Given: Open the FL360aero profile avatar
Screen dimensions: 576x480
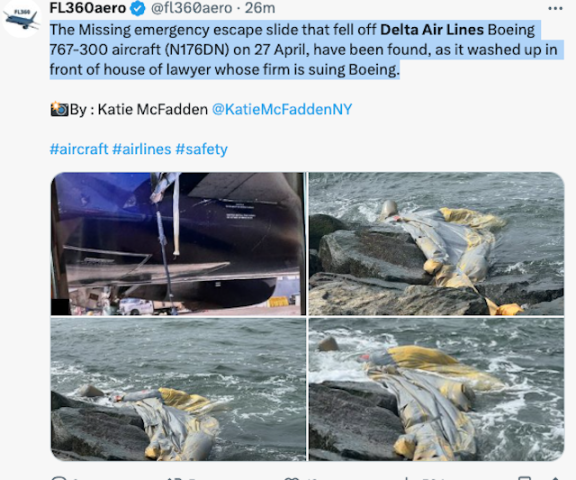Looking at the screenshot, I should [x=21, y=18].
